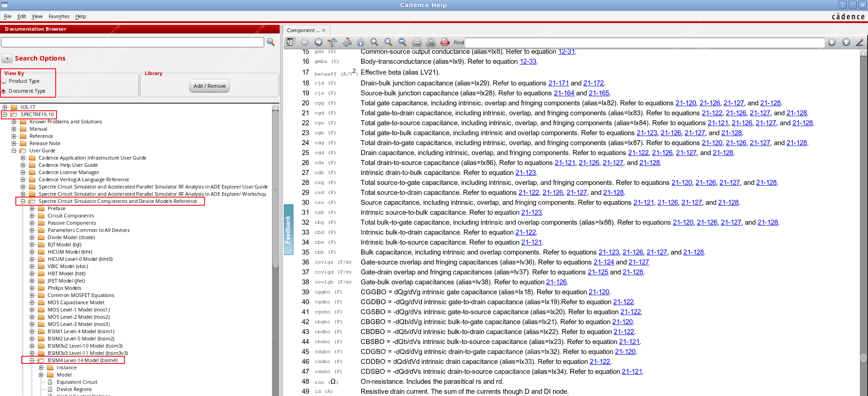Expand the BSIM3v3 Level-11 Model node
This screenshot has width=868, height=396.
pos(32,353)
